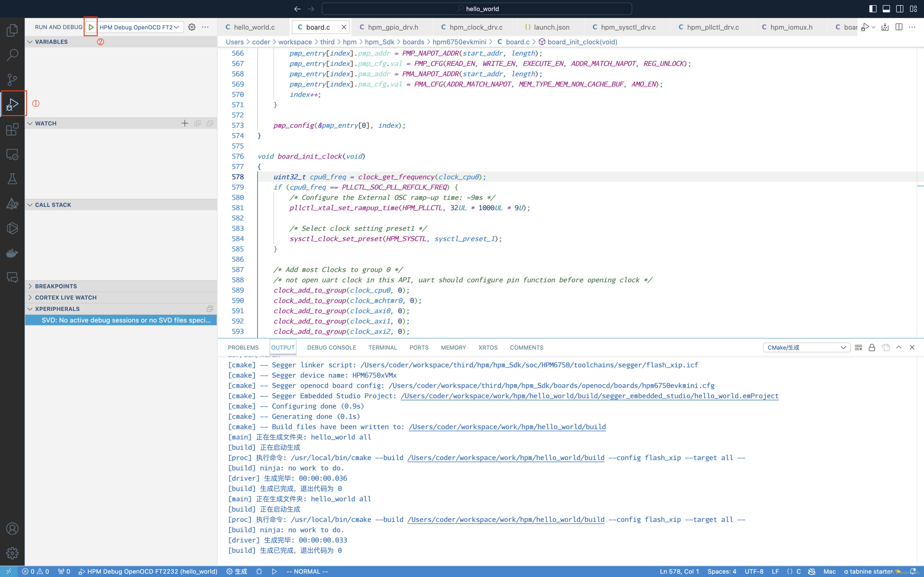Toggle output auto-scroll lock icon

point(872,347)
